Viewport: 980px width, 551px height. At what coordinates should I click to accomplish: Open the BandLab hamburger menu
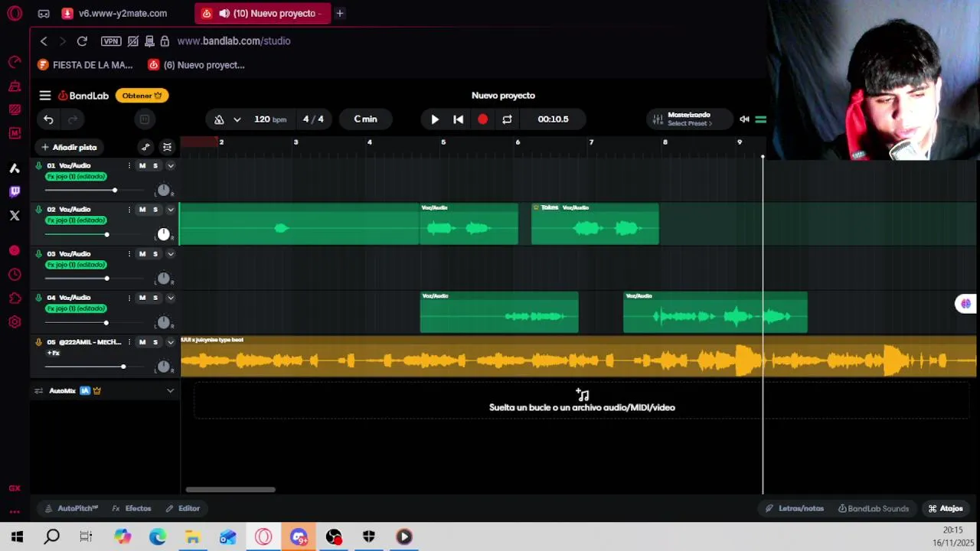[45, 96]
